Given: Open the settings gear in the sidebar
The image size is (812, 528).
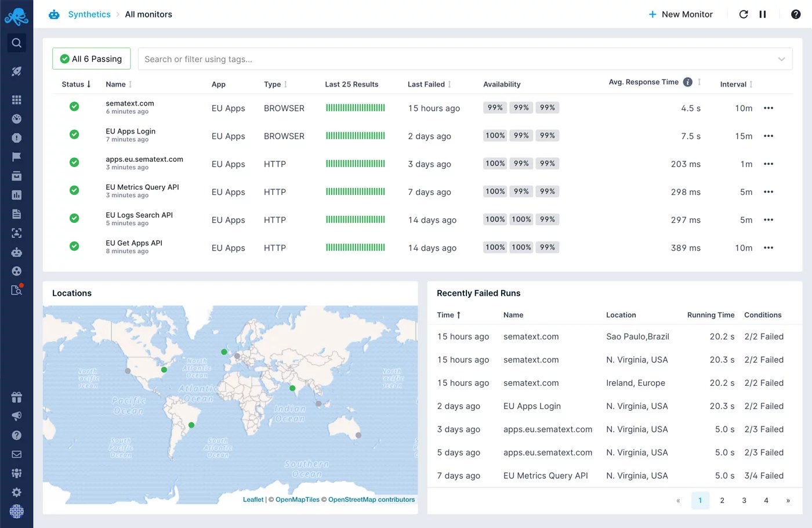Looking at the screenshot, I should tap(17, 492).
